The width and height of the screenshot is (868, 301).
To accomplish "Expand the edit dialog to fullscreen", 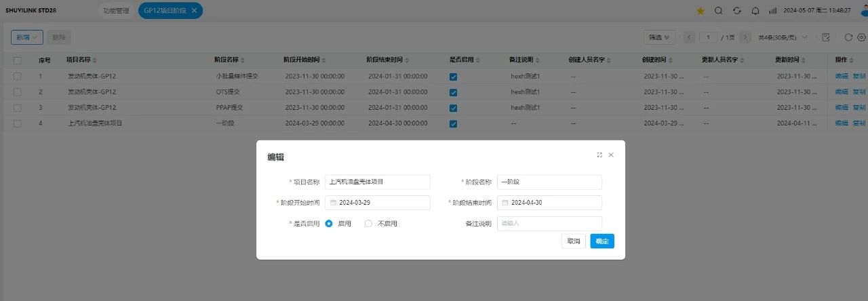I will (599, 155).
